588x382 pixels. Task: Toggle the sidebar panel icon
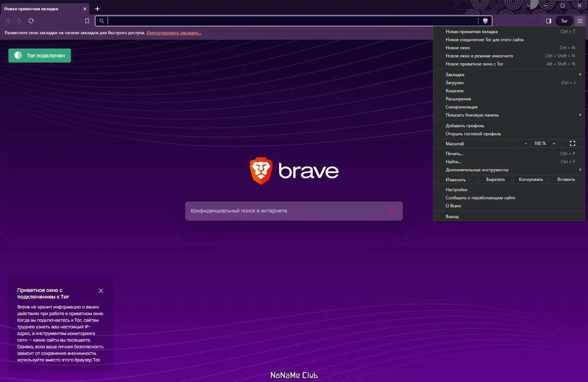[549, 21]
